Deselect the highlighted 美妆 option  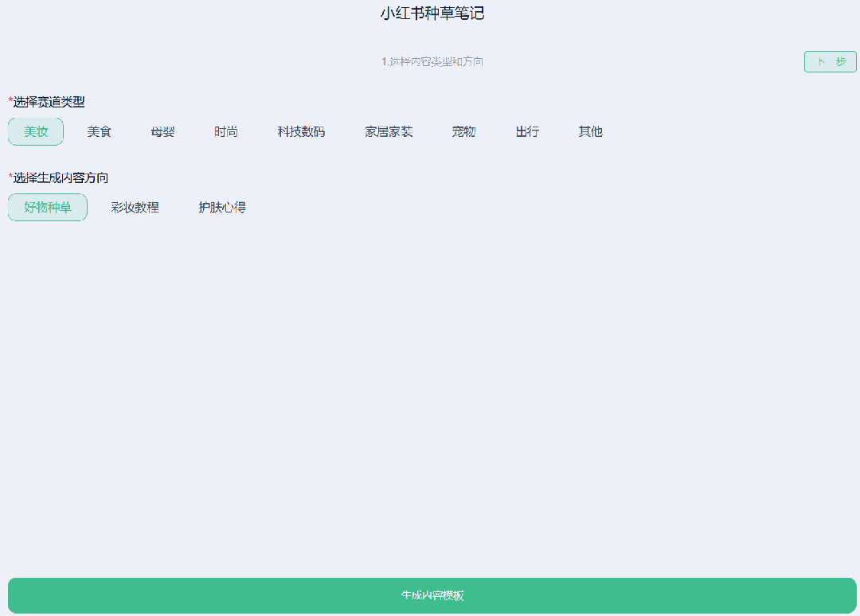tap(35, 131)
